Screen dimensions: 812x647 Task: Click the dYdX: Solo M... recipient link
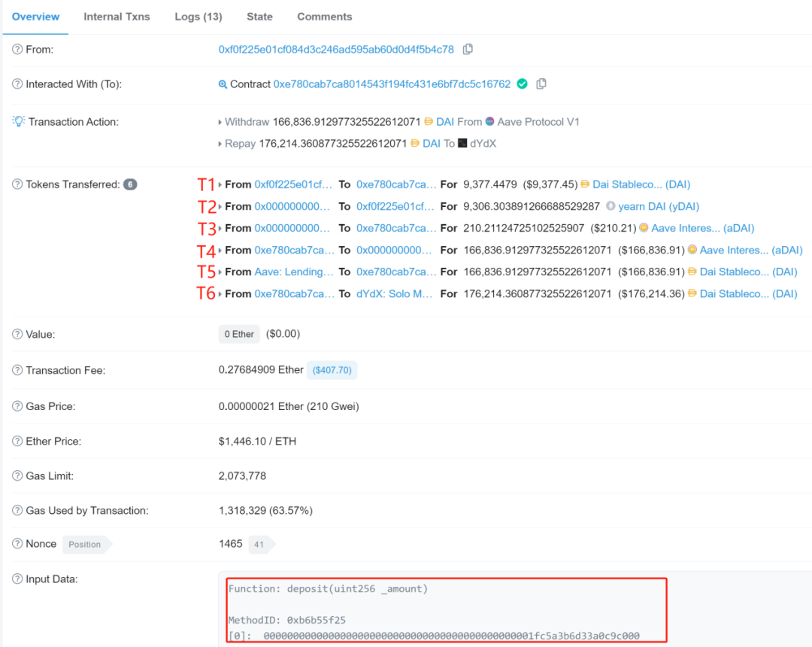[394, 293]
